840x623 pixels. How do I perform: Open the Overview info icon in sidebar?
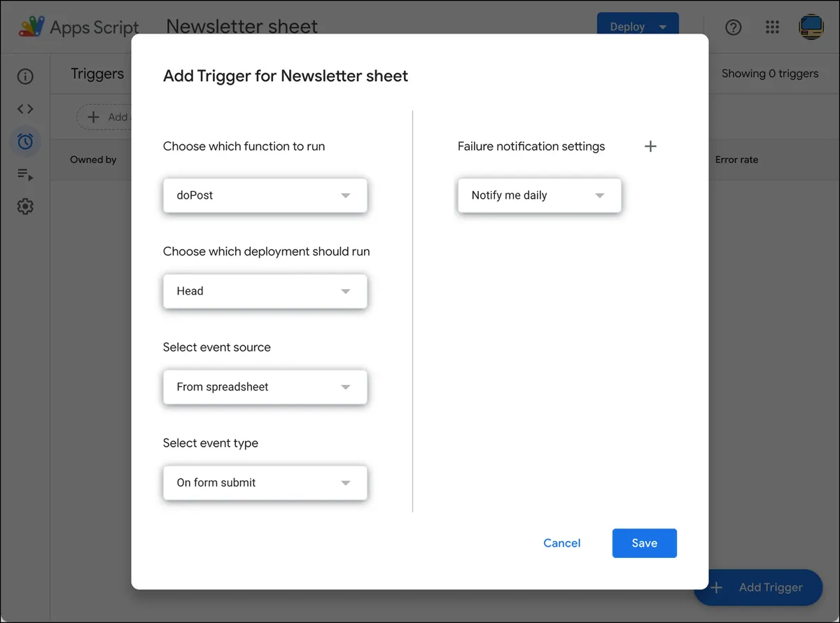[25, 76]
